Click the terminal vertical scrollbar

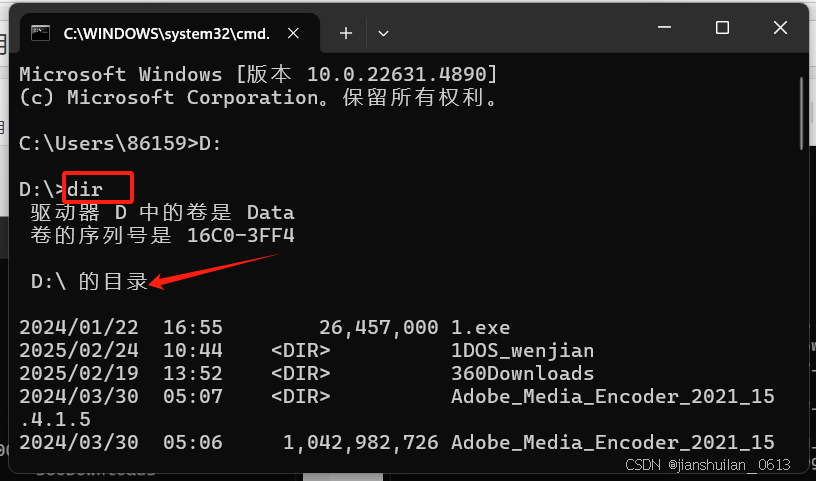[x=801, y=113]
